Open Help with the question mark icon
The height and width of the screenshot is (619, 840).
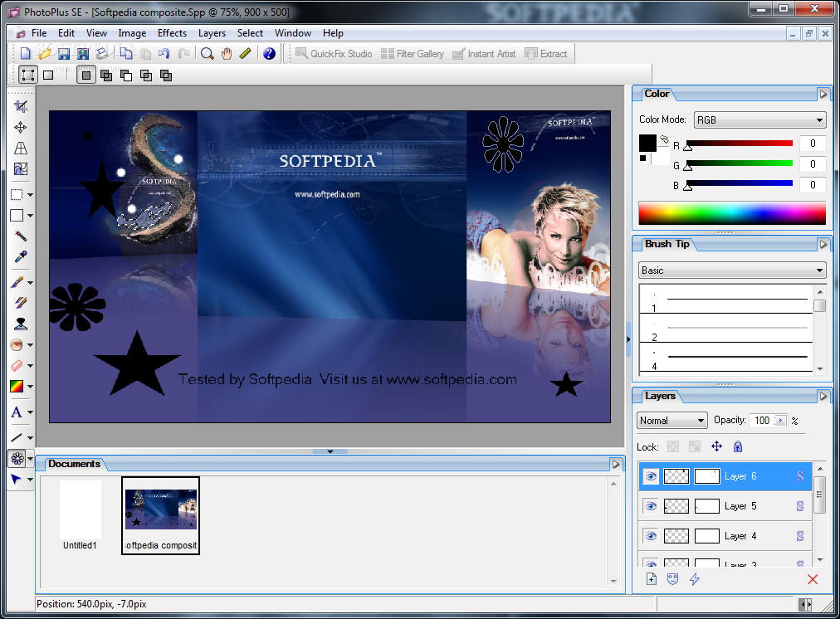point(270,54)
